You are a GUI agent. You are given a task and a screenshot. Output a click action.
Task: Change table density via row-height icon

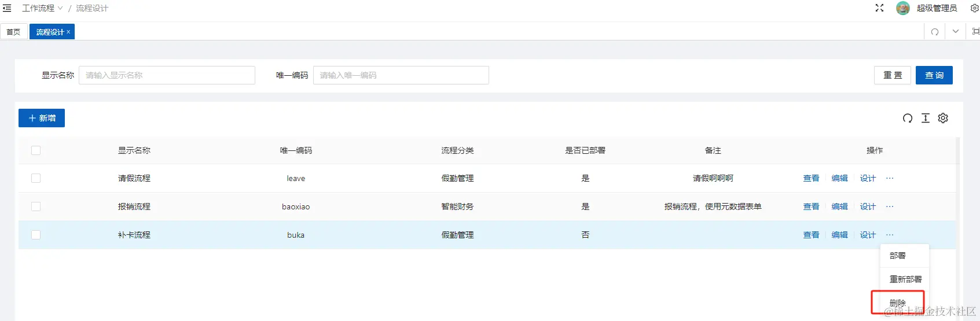(926, 118)
